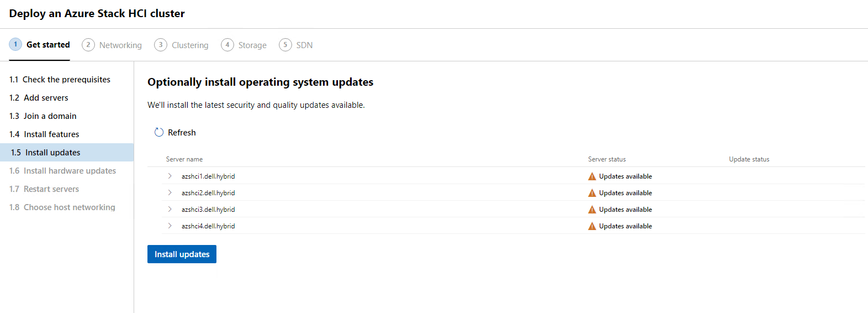The height and width of the screenshot is (313, 868).
Task: Click warning icon for azshci1.dell.hybrid
Action: [592, 176]
